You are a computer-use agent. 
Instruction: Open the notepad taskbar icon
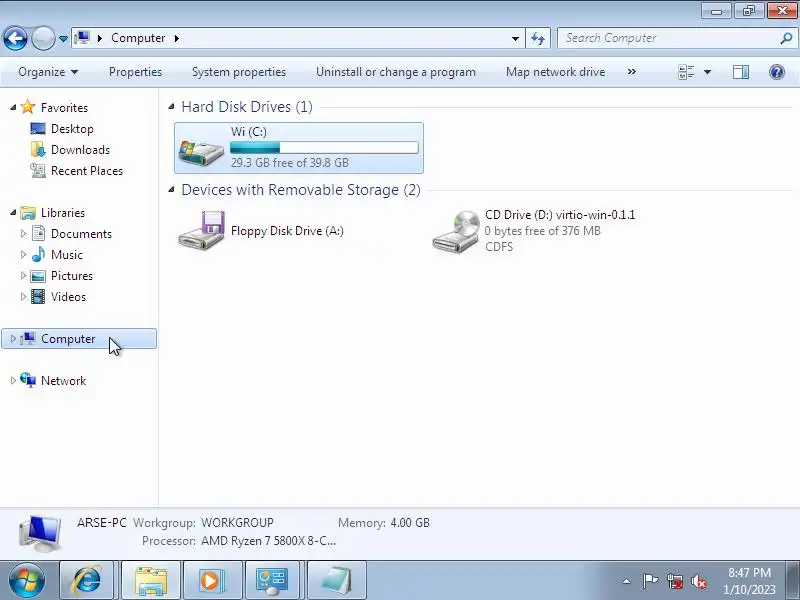tap(337, 580)
